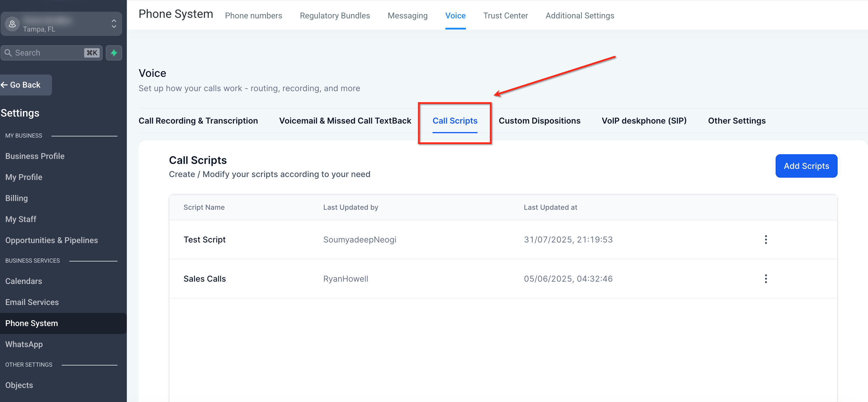
Task: Switch to Call Recording & Transcription tab
Action: coord(198,121)
